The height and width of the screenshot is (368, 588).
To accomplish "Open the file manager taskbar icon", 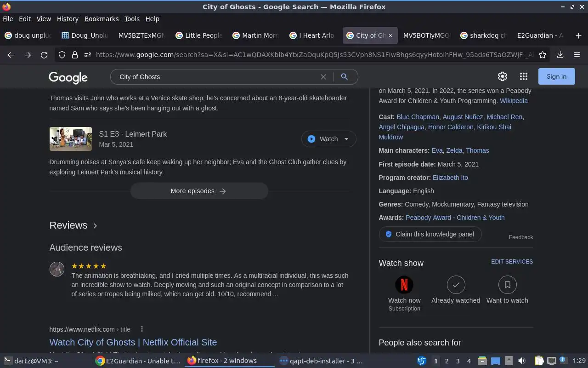I will [482, 361].
